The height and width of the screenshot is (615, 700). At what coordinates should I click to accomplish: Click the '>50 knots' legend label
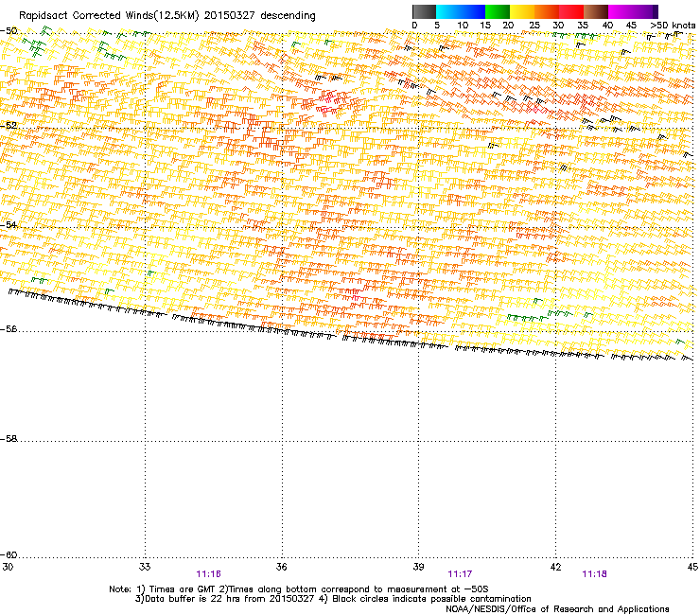pyautogui.click(x=673, y=26)
